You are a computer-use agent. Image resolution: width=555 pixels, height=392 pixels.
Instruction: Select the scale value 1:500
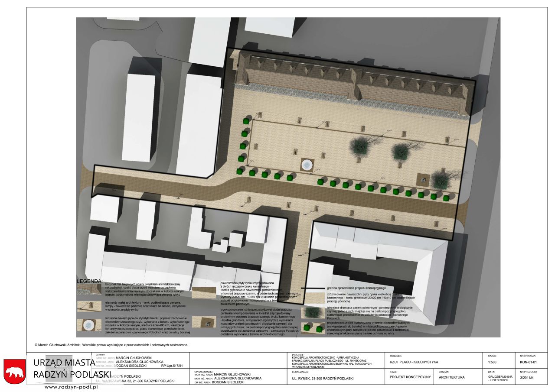[493, 362]
